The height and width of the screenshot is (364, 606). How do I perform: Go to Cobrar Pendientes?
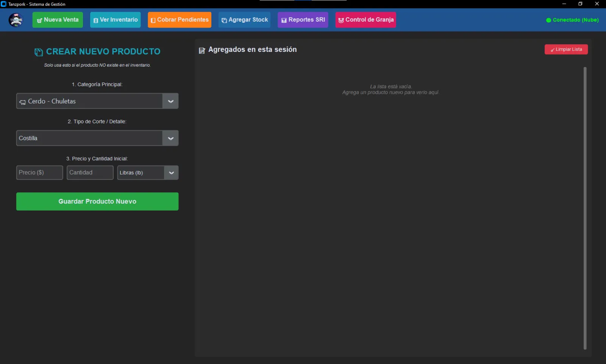[180, 20]
